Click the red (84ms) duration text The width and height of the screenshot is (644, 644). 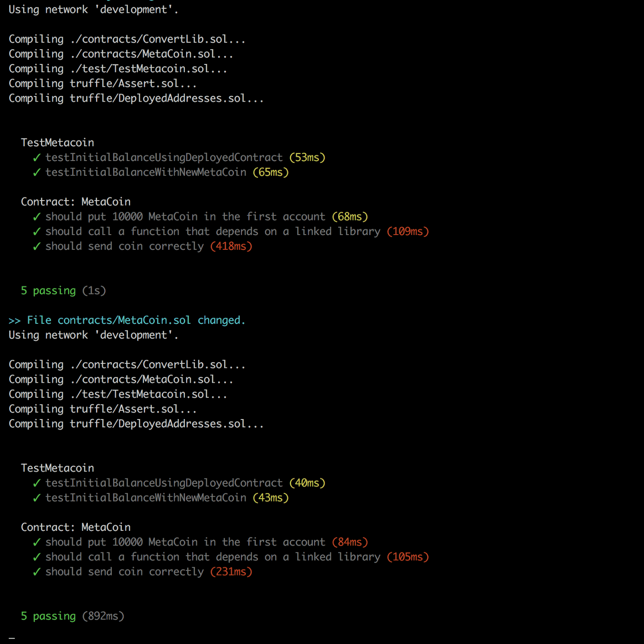click(x=350, y=542)
